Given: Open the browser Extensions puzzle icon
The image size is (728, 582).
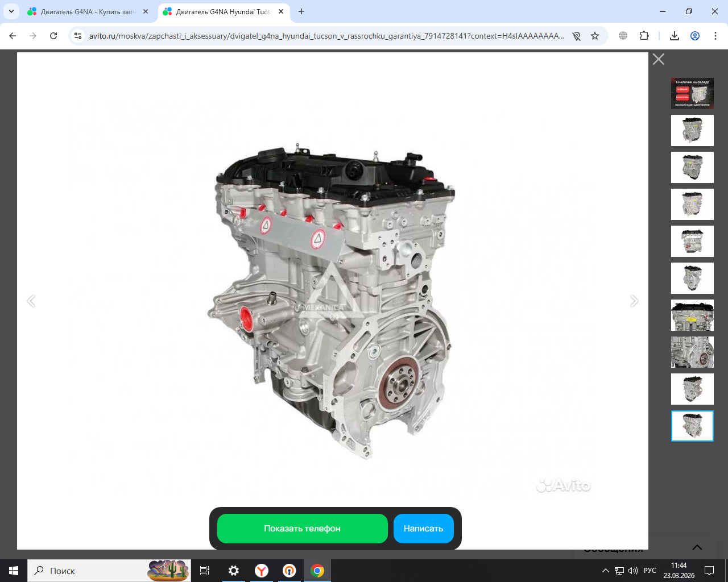Looking at the screenshot, I should click(644, 36).
